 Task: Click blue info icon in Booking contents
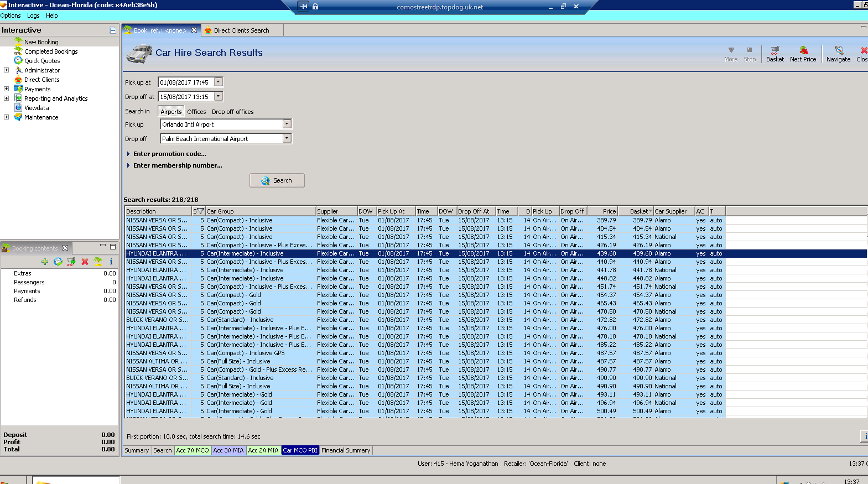click(x=111, y=262)
